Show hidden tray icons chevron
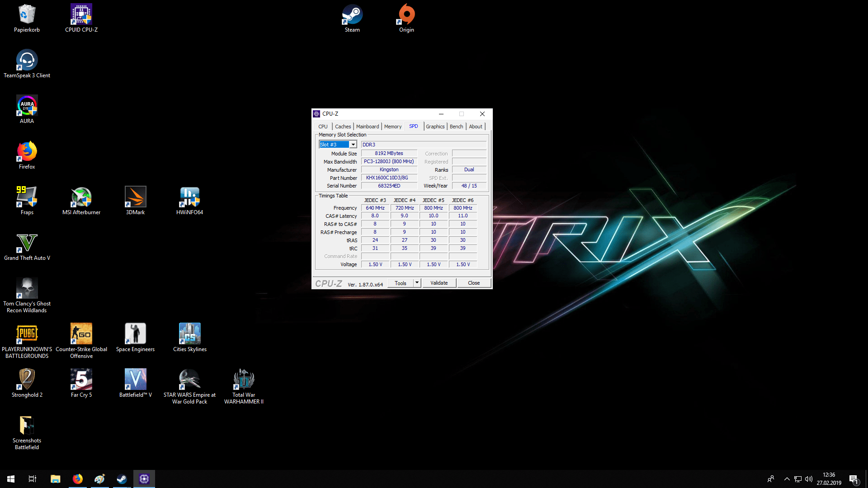The height and width of the screenshot is (488, 868). click(787, 479)
